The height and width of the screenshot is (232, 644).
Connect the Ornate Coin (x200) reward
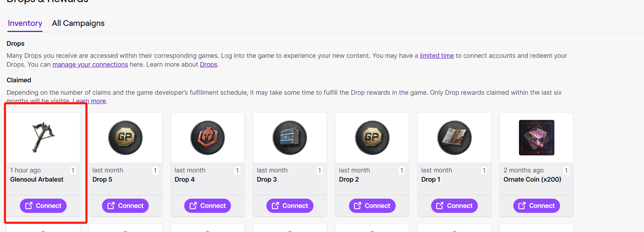click(x=536, y=206)
